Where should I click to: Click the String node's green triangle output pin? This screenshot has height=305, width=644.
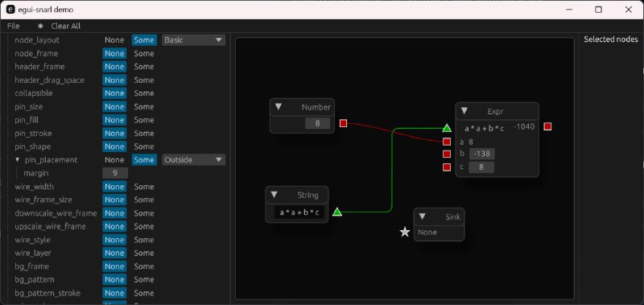[x=336, y=212]
